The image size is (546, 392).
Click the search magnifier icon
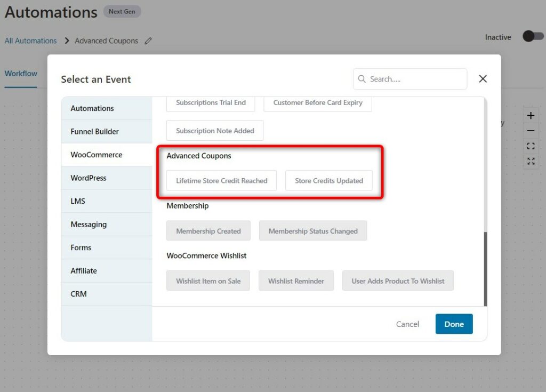point(362,79)
